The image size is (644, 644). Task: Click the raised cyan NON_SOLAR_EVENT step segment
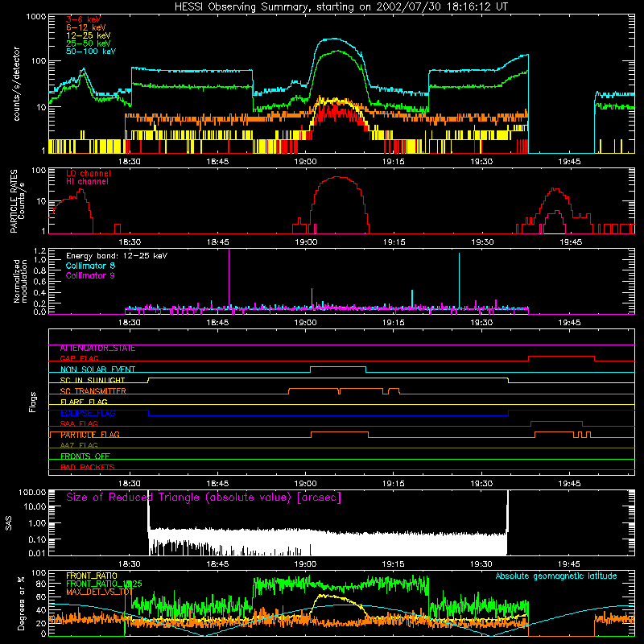coord(338,367)
